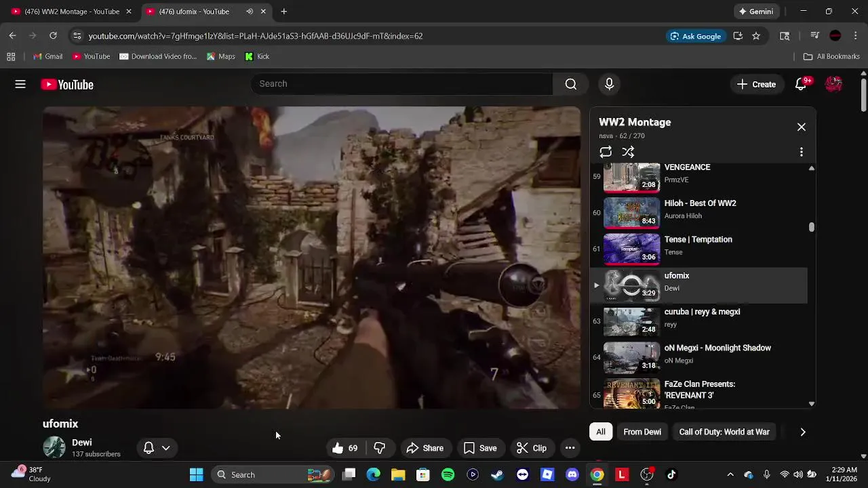Open the Gmail bookmark
This screenshot has width=868, height=488.
[47, 56]
